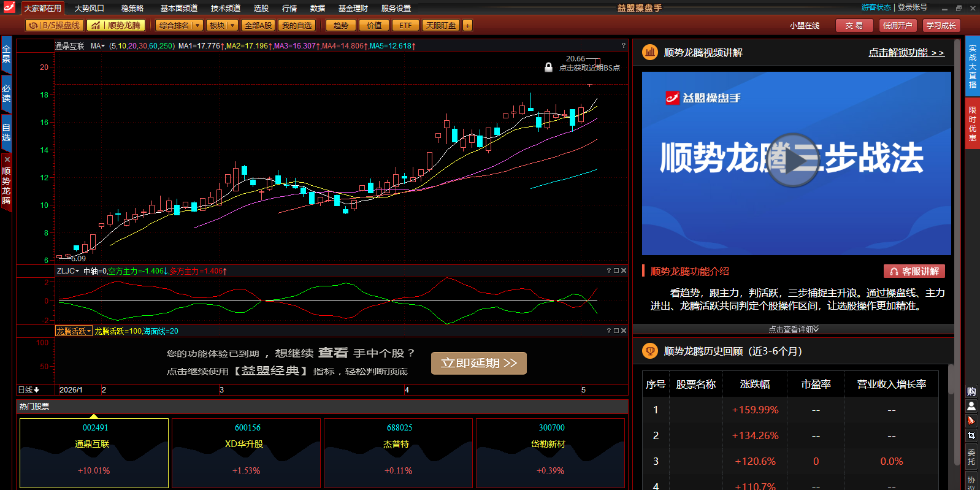Expand the 综合排名 dropdown arrow
980x490 pixels.
pos(197,25)
